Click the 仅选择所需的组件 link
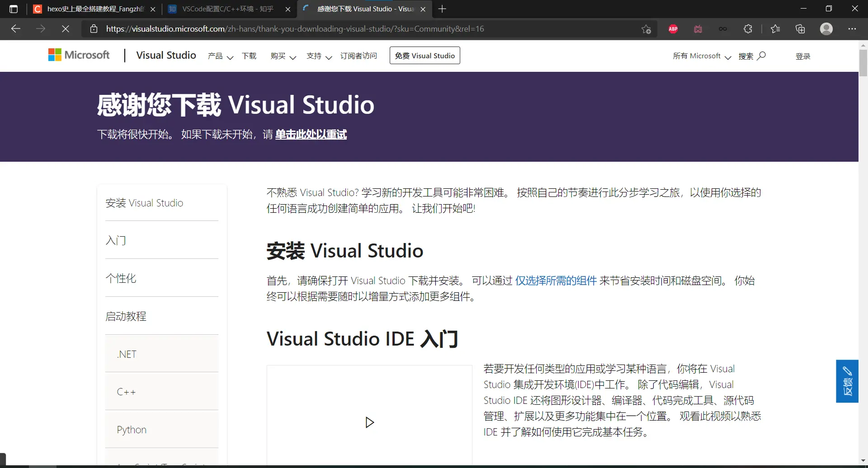The image size is (868, 468). tap(556, 281)
